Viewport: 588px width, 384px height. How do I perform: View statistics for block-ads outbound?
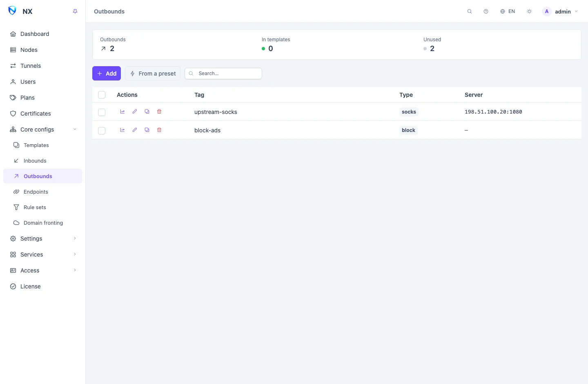pos(122,130)
